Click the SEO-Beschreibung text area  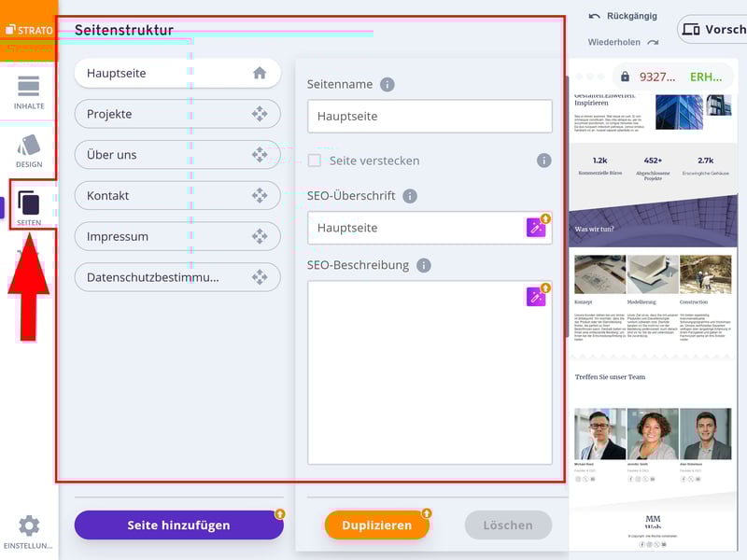coord(430,372)
